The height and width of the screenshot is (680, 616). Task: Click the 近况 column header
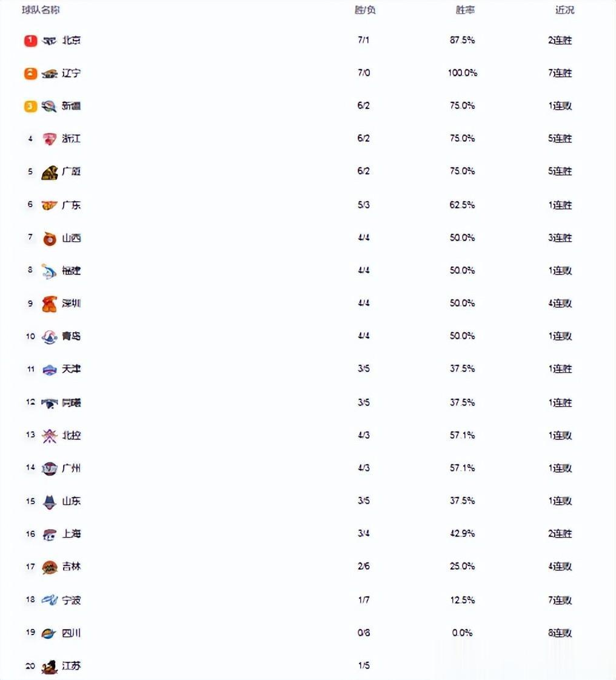tap(565, 10)
